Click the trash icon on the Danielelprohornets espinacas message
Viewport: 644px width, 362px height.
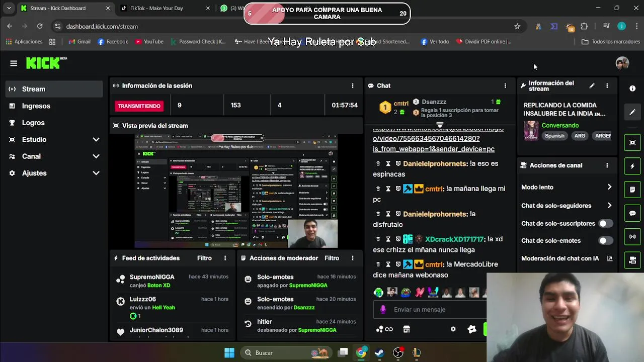coord(378,164)
